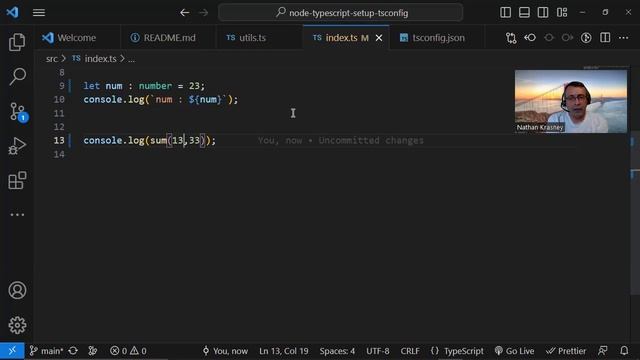Split the editor to the right

pyautogui.click(x=605, y=38)
